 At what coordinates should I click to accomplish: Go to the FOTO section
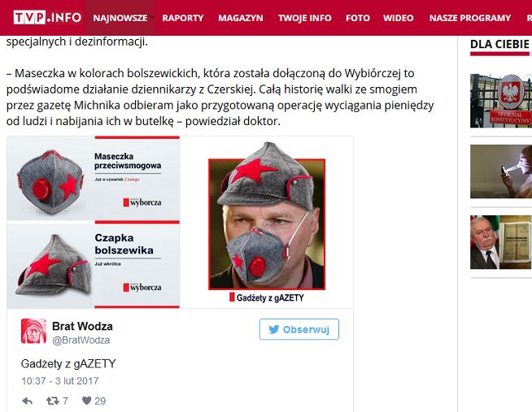click(x=358, y=18)
